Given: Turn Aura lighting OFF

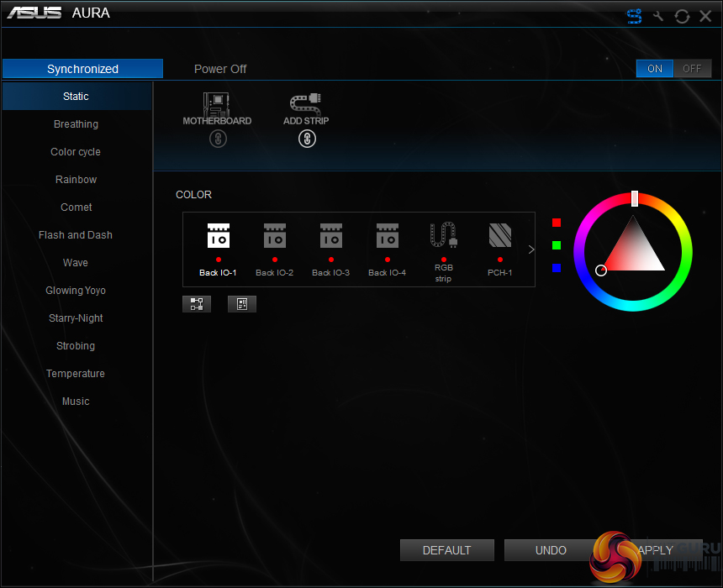Looking at the screenshot, I should [x=692, y=69].
